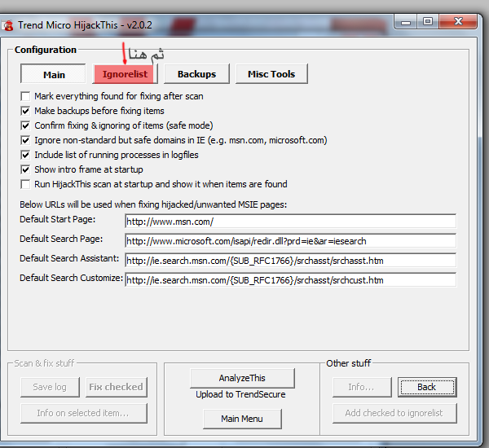
Task: Click the Below URLs will be used label
Action: [153, 204]
